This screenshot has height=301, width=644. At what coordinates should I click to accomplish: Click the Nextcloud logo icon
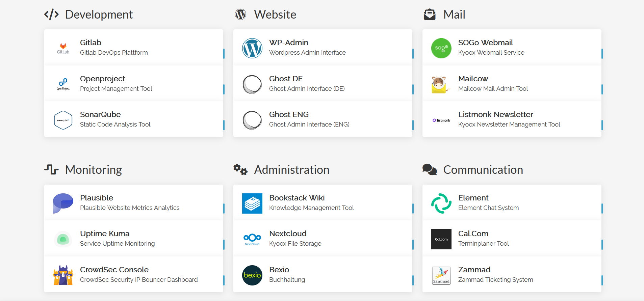pyautogui.click(x=252, y=239)
